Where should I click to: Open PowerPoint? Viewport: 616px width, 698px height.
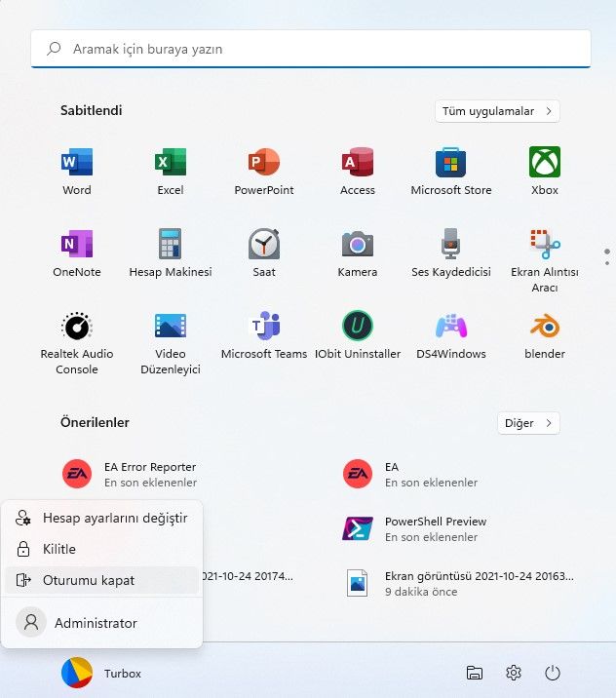(264, 172)
